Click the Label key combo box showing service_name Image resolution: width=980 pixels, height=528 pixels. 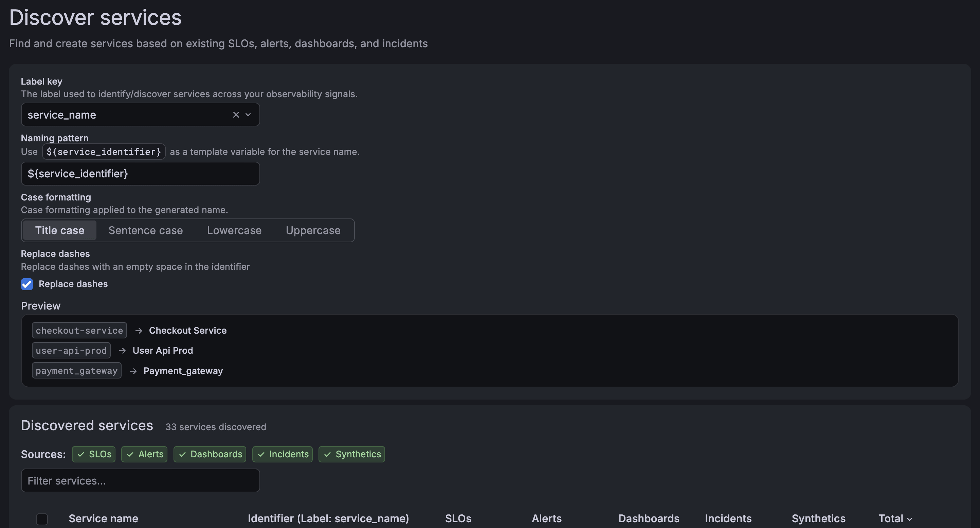point(140,115)
